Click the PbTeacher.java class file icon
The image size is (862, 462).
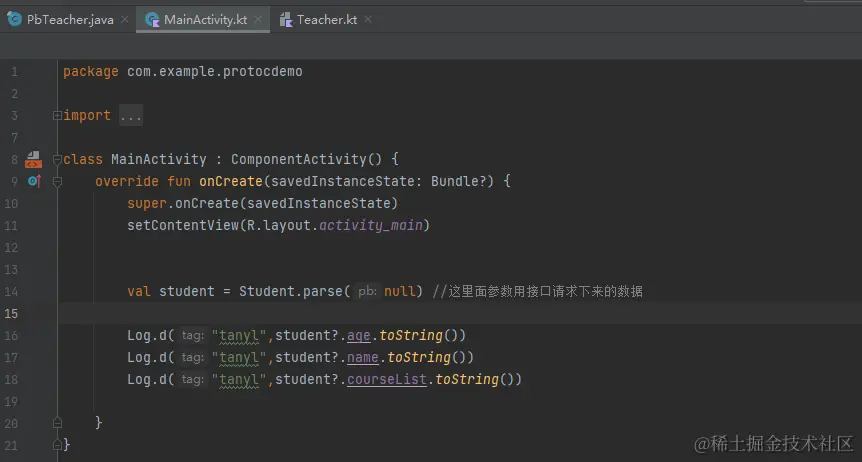tap(14, 19)
